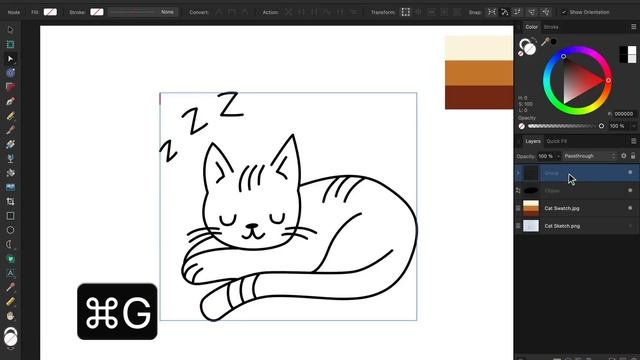The width and height of the screenshot is (640, 360).
Task: Click the Stroke swatch in context toolbar
Action: point(97,12)
